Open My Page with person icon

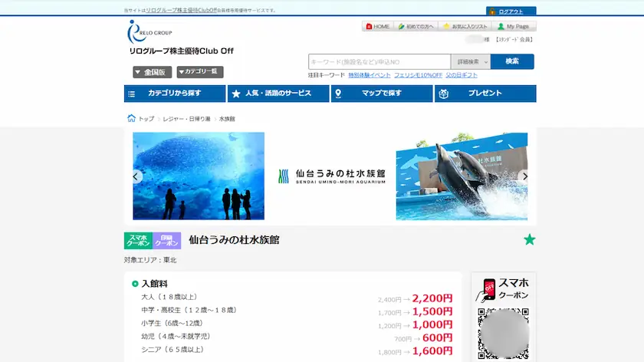(514, 26)
